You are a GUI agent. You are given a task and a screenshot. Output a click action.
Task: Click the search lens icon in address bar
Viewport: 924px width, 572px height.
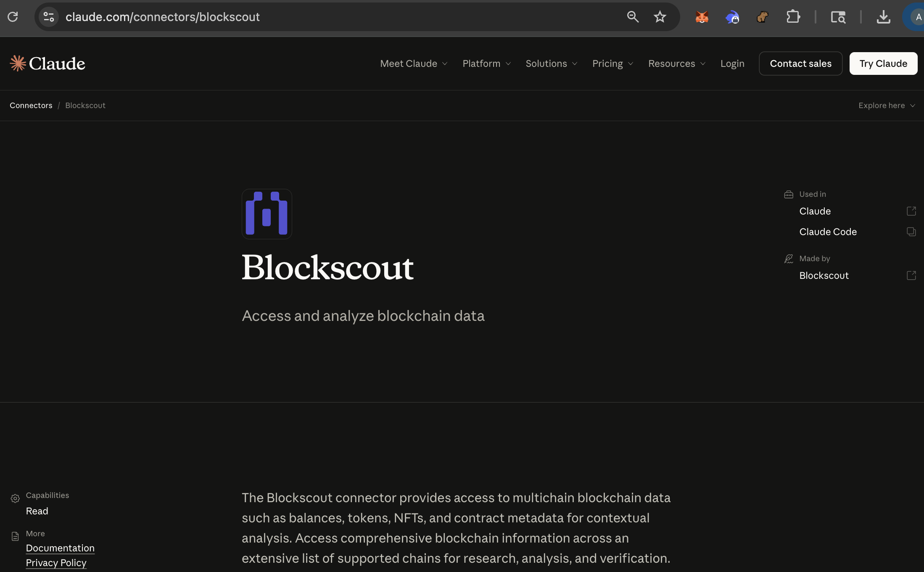point(633,17)
